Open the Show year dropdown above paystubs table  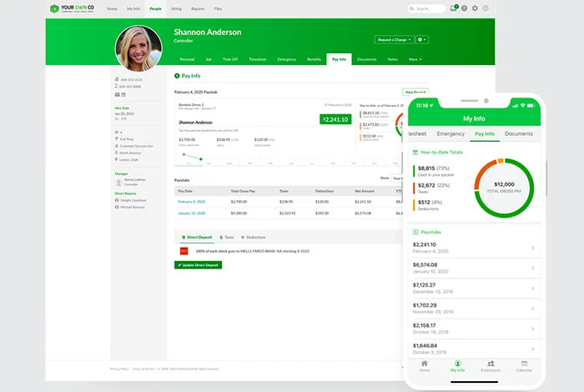[397, 178]
